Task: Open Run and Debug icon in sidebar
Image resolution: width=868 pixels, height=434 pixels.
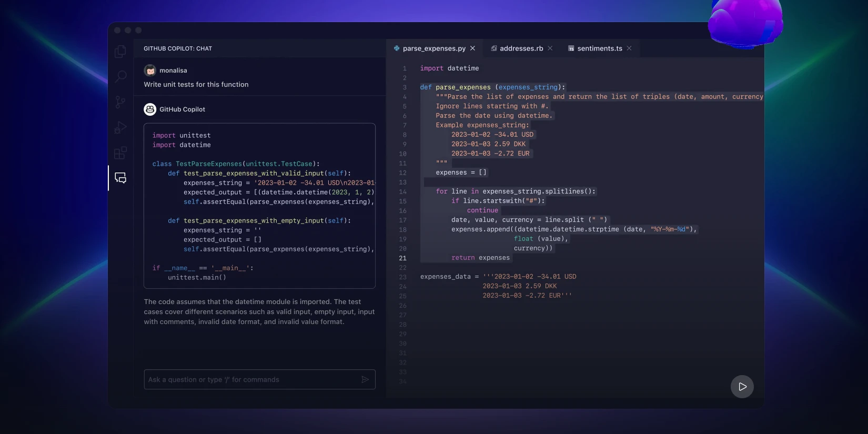Action: click(120, 127)
